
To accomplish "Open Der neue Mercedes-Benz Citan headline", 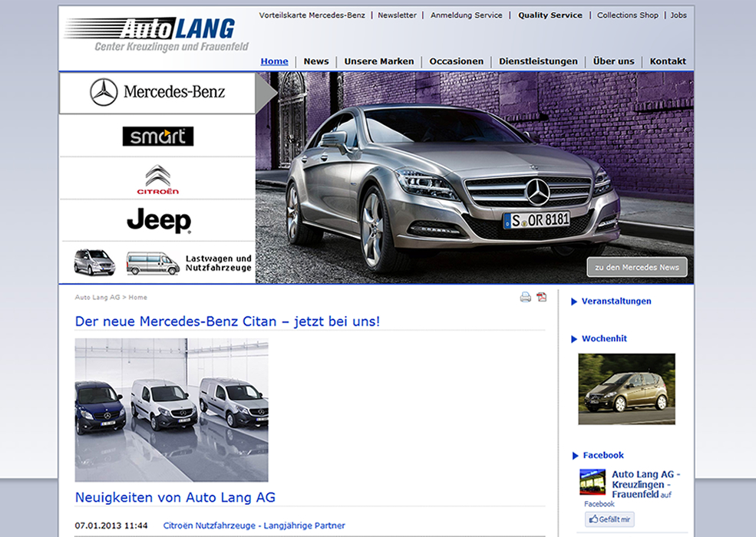I will 228,321.
